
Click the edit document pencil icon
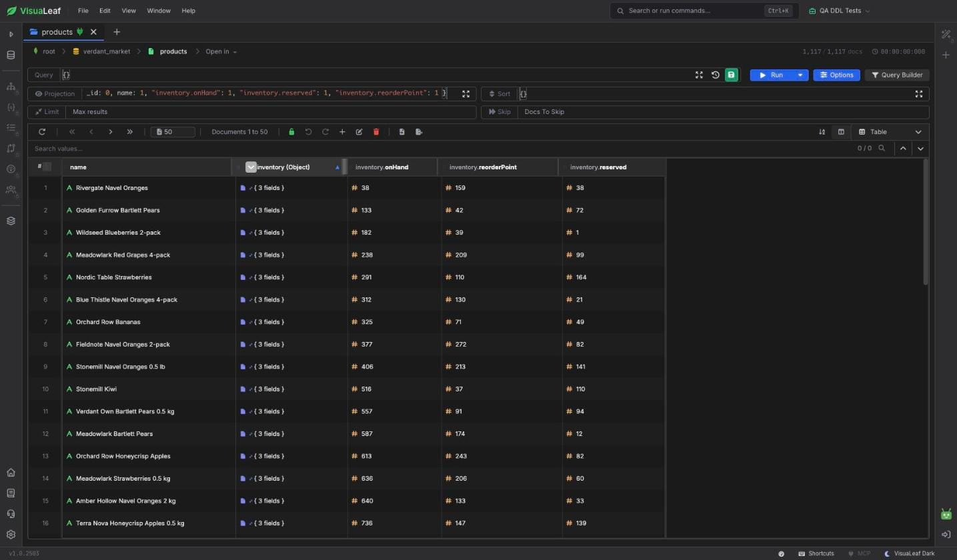tap(359, 132)
